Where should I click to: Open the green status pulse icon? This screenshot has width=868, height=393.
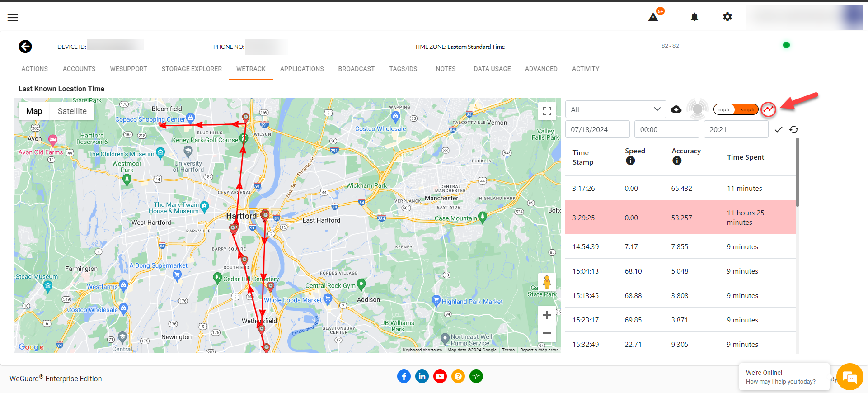coord(476,376)
